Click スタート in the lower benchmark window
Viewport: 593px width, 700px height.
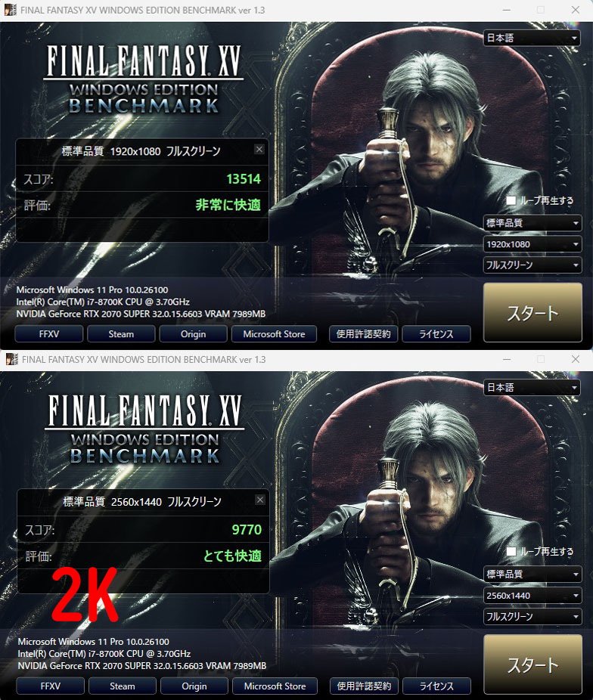click(532, 664)
